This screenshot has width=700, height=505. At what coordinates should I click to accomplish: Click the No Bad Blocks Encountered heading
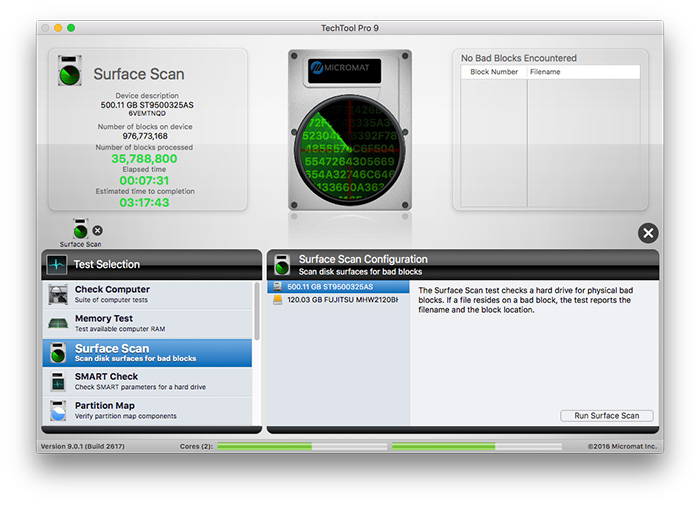(519, 58)
